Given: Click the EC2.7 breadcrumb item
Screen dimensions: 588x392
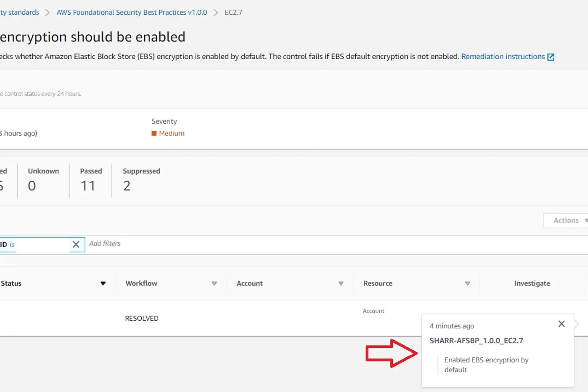Looking at the screenshot, I should click(233, 12).
